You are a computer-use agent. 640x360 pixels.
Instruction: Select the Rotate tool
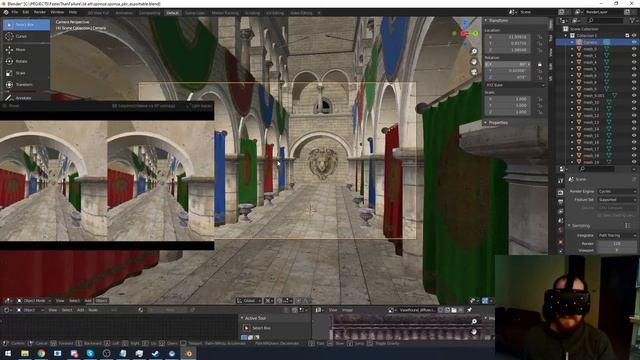tap(26, 61)
